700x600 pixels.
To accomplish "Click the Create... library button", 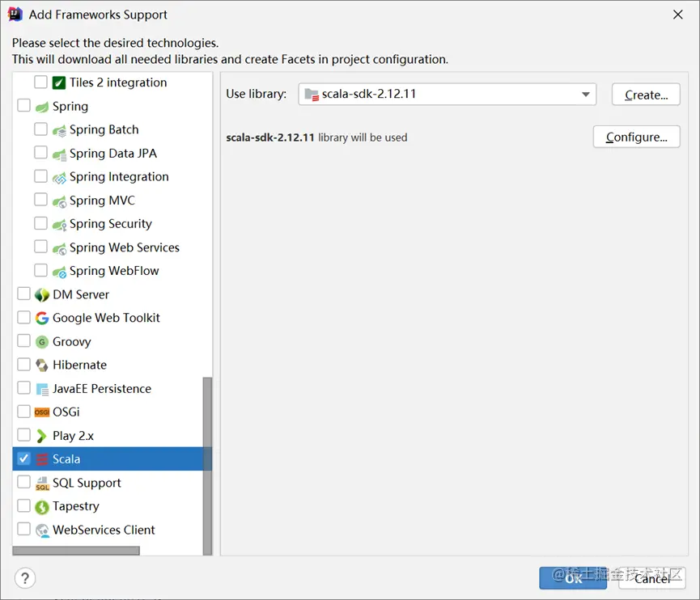I will pyautogui.click(x=646, y=95).
